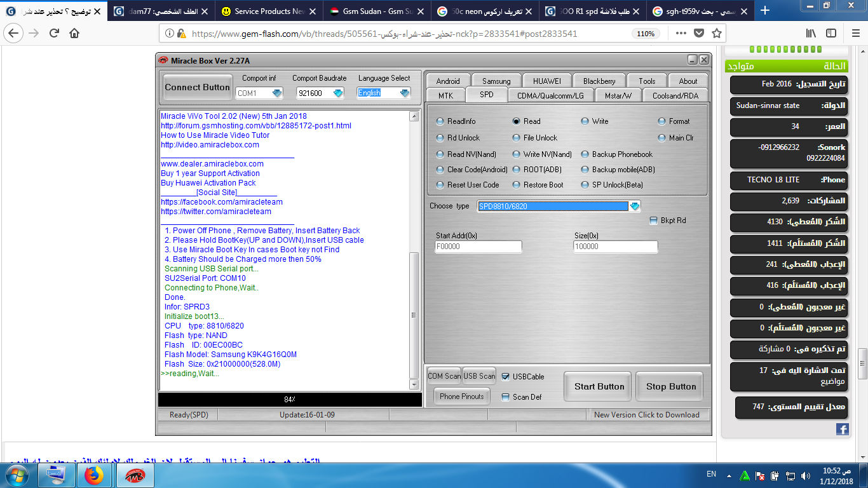The image size is (868, 488).
Task: Go to the browser home page icon
Action: (x=74, y=33)
